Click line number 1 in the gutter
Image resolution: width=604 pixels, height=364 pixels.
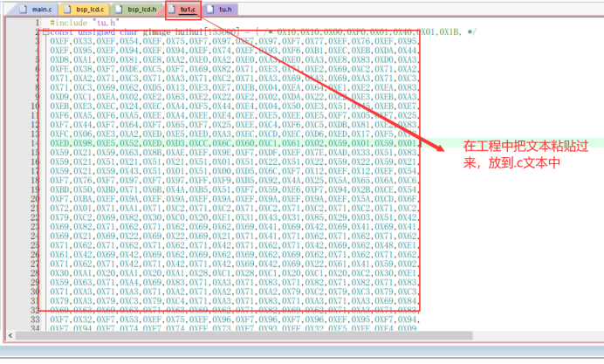(x=38, y=23)
